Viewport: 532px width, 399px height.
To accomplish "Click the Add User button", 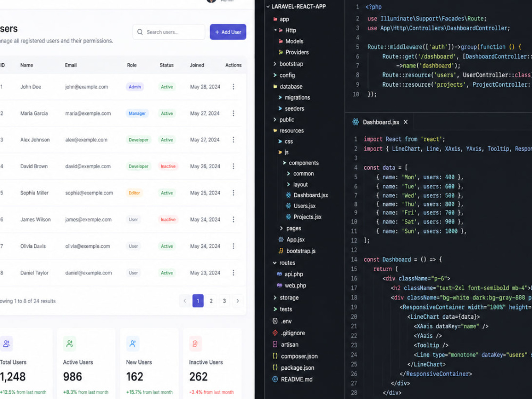I will [228, 32].
